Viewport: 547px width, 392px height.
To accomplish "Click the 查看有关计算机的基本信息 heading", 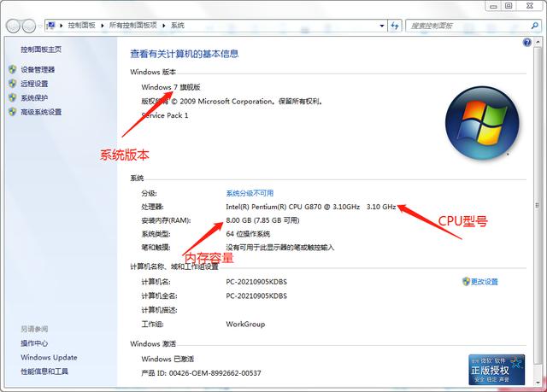I will [185, 54].
